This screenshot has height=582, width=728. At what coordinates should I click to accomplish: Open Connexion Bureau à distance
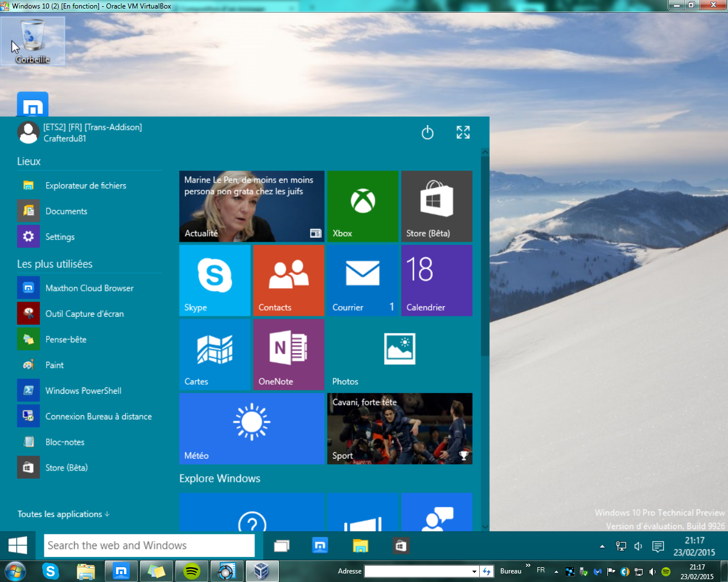click(89, 416)
